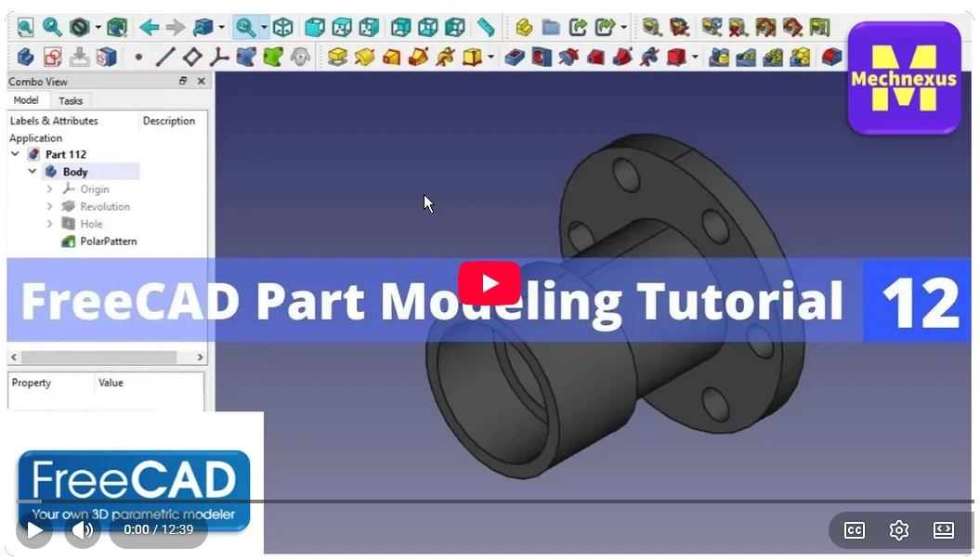
Task: Click the yellow Pad tool icon
Action: click(337, 58)
